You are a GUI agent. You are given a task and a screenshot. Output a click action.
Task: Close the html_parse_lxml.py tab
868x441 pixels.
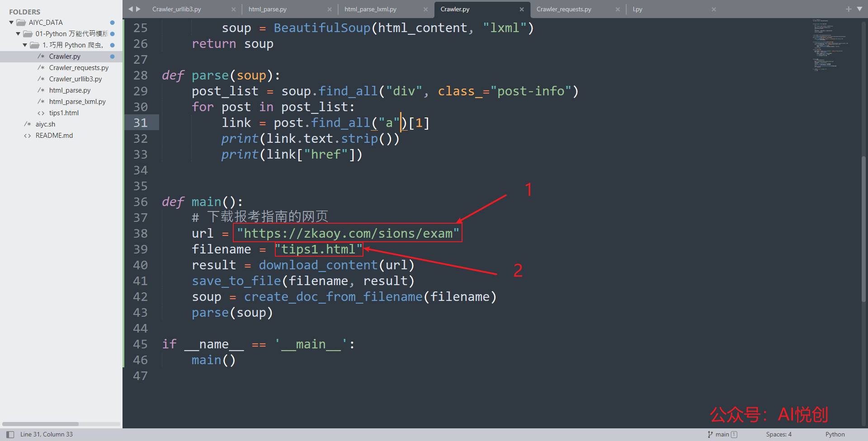coord(425,9)
